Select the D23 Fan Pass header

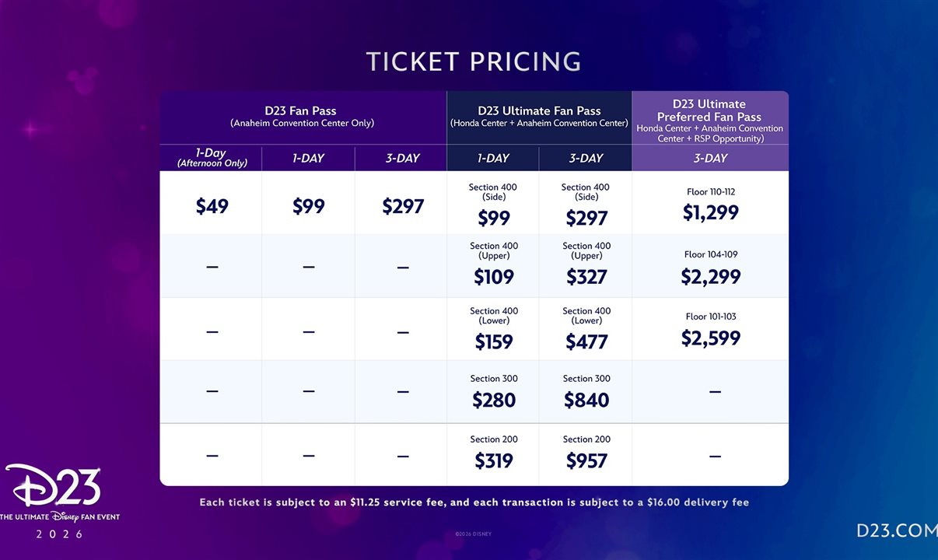[x=302, y=116]
